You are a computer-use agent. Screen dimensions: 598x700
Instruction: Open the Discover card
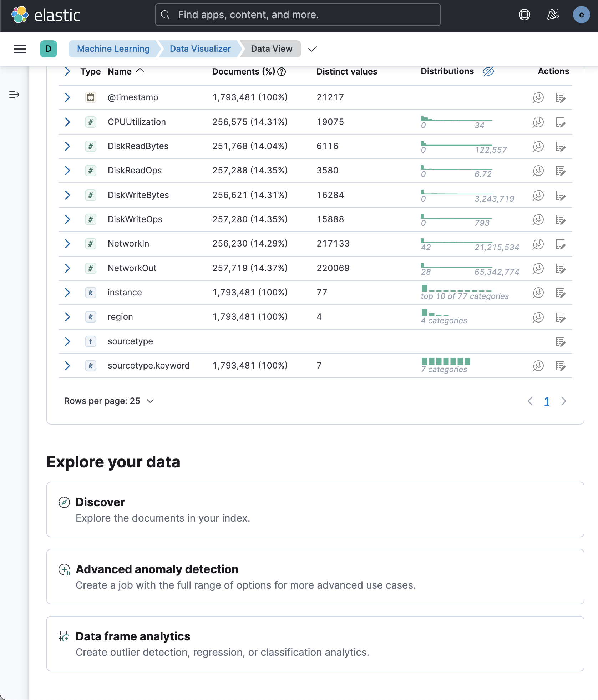coord(315,509)
